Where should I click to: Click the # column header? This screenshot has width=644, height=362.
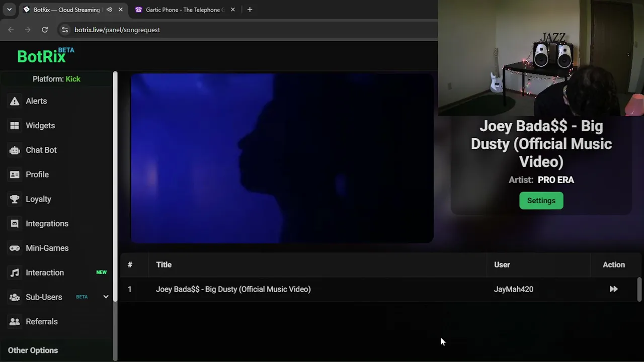coord(130,265)
